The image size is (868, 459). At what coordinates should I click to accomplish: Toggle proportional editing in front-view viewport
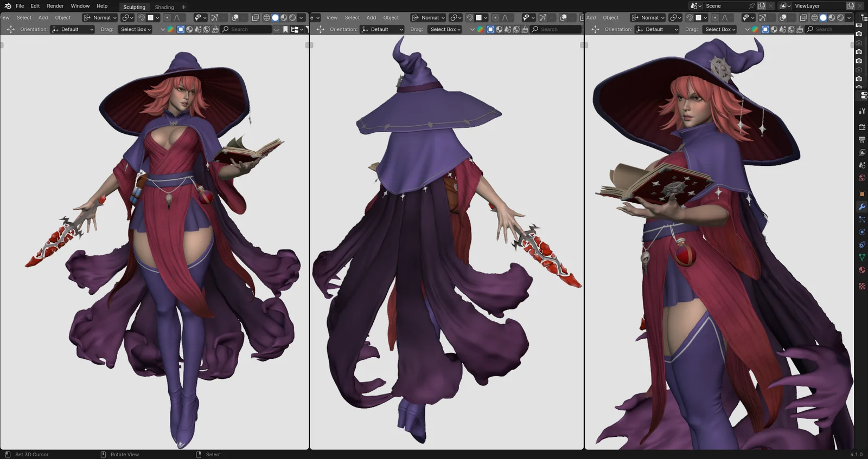pyautogui.click(x=167, y=17)
